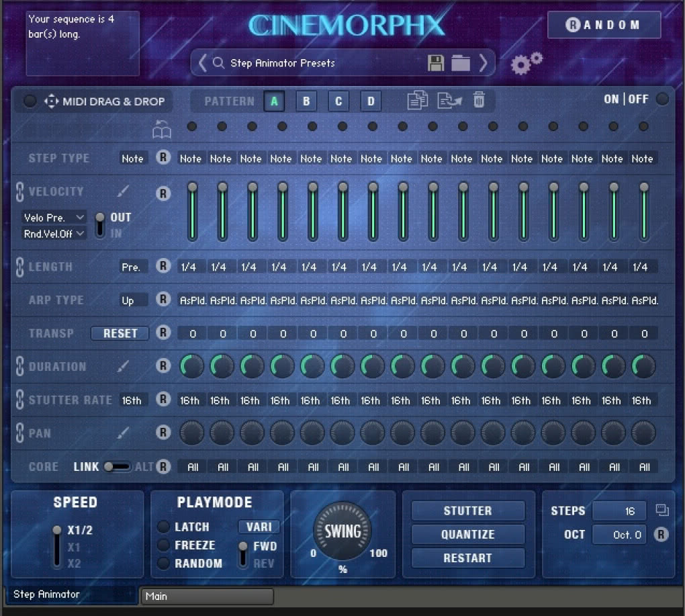Randomize octave with R next to Oct
Image resolution: width=685 pixels, height=616 pixels.
pos(661,534)
